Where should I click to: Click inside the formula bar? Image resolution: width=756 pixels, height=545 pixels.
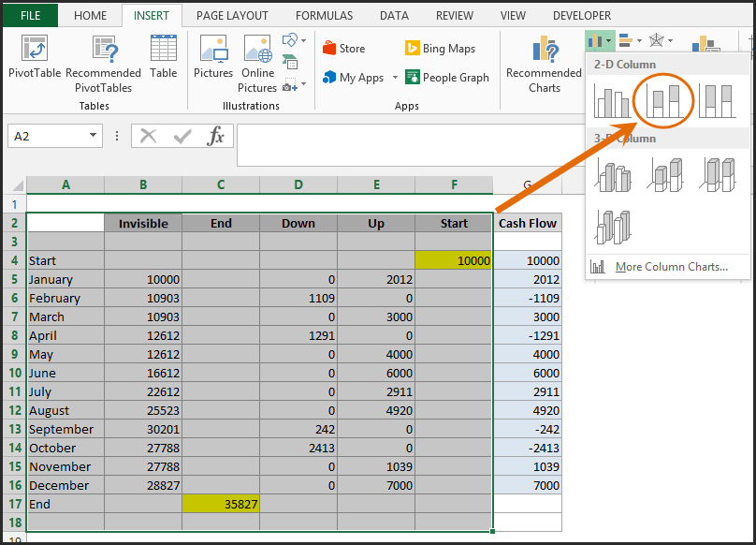tap(411, 145)
